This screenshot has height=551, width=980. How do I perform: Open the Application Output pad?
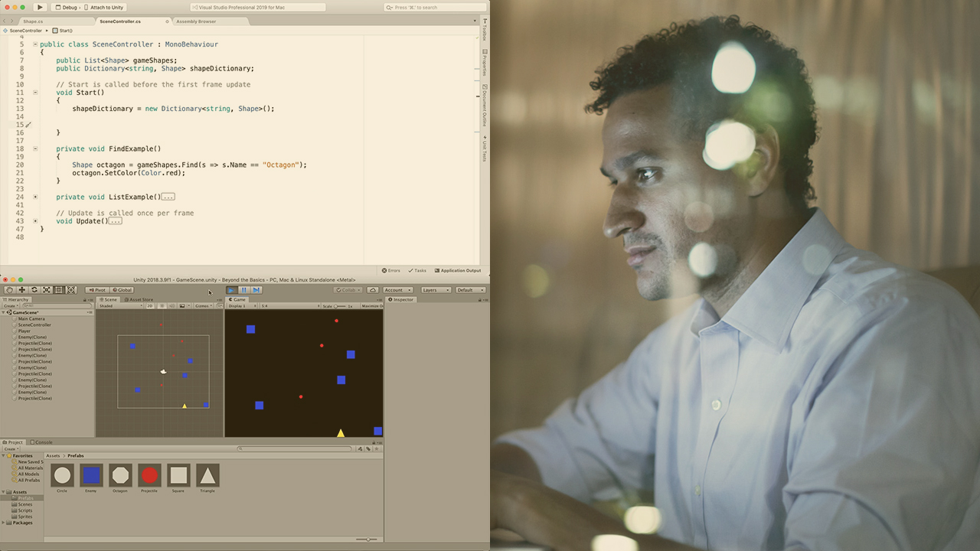458,270
